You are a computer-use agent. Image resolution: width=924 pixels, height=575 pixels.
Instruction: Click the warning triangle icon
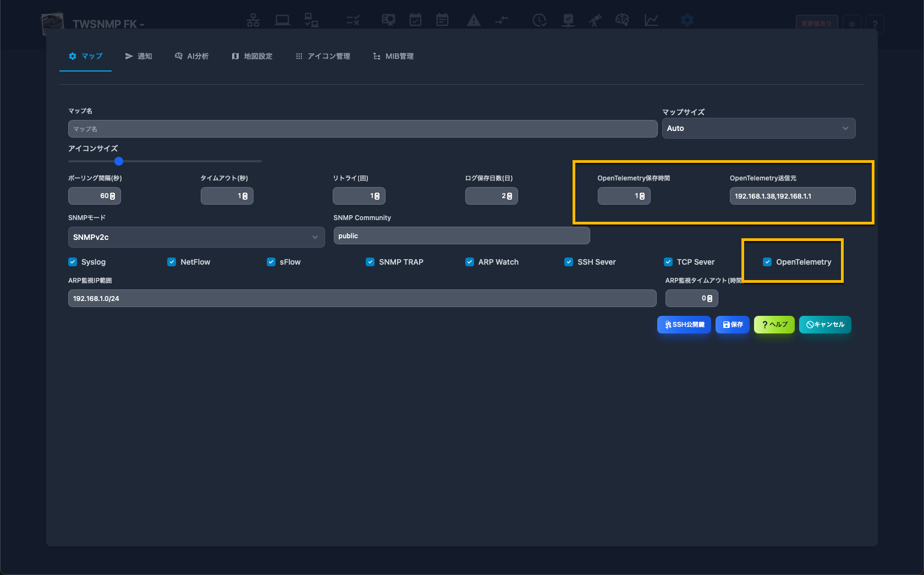pos(474,20)
